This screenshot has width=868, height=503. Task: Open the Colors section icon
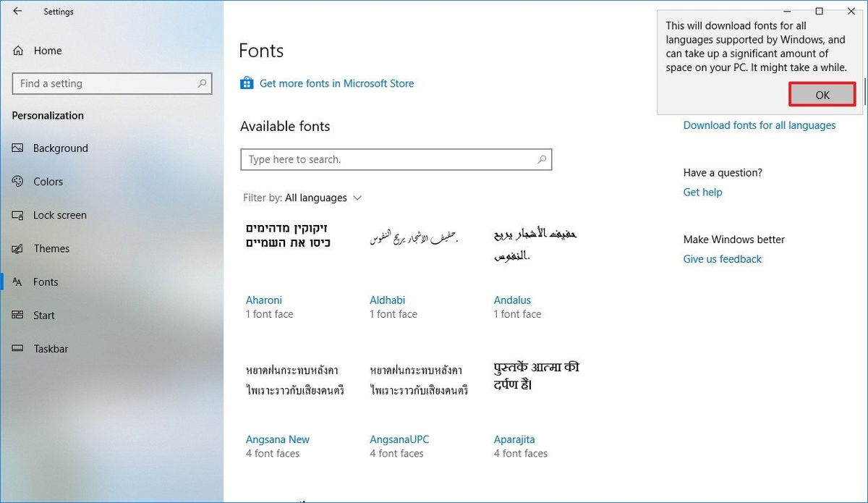pos(17,181)
